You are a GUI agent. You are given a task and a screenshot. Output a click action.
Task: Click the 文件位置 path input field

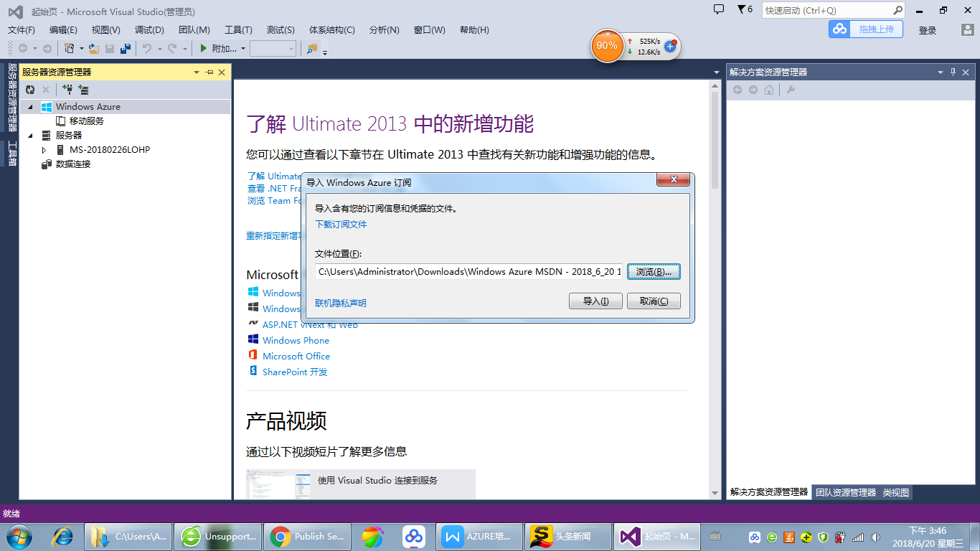pyautogui.click(x=469, y=272)
